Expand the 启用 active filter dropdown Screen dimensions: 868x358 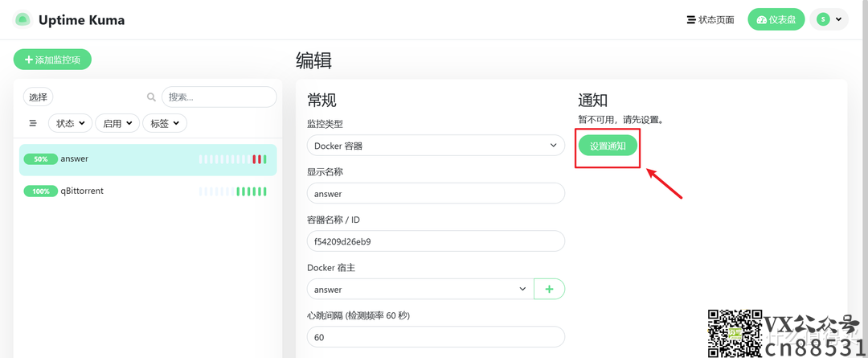click(x=117, y=123)
